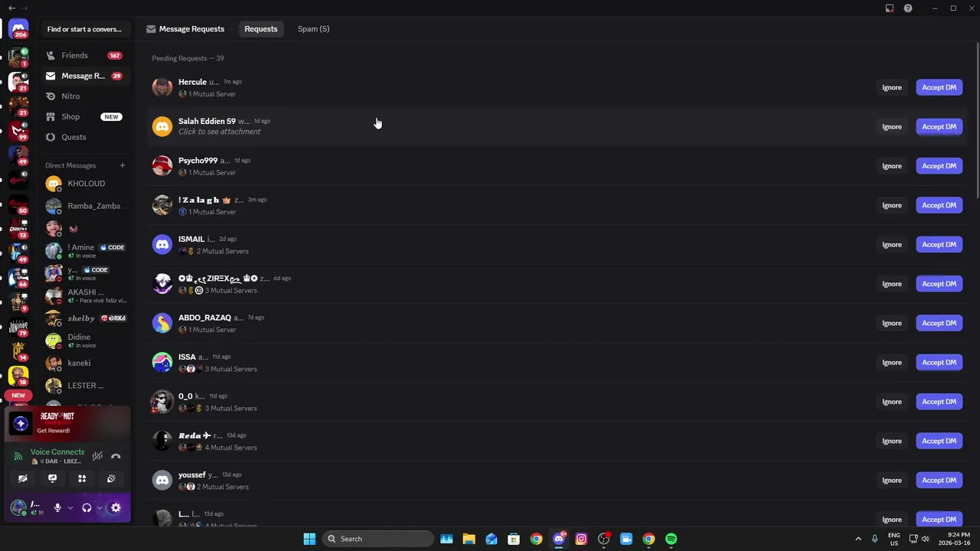Accept DM from Hercule
Viewport: 980px width, 551px height.
point(939,87)
